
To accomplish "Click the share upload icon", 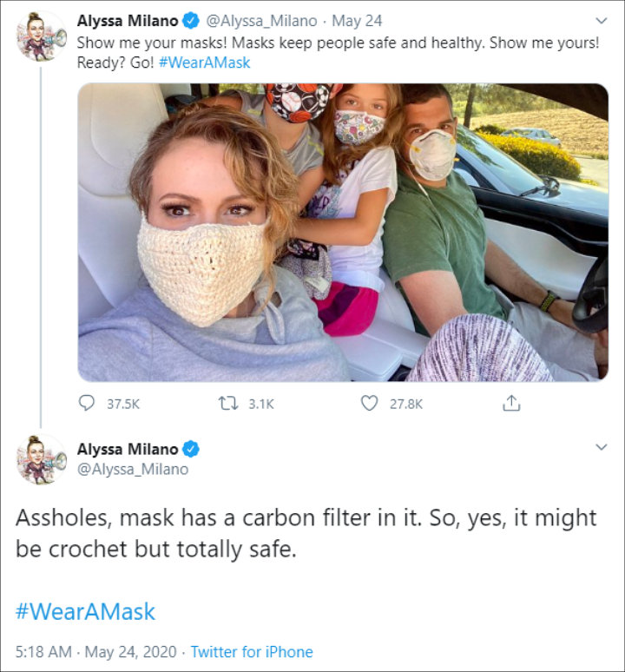I will coord(511,404).
